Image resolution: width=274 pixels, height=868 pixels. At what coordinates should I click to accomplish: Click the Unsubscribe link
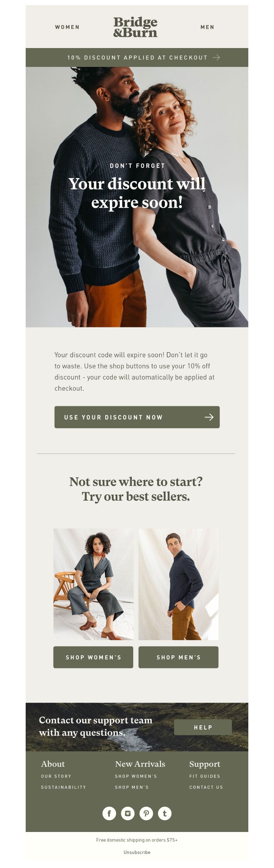pyautogui.click(x=137, y=852)
